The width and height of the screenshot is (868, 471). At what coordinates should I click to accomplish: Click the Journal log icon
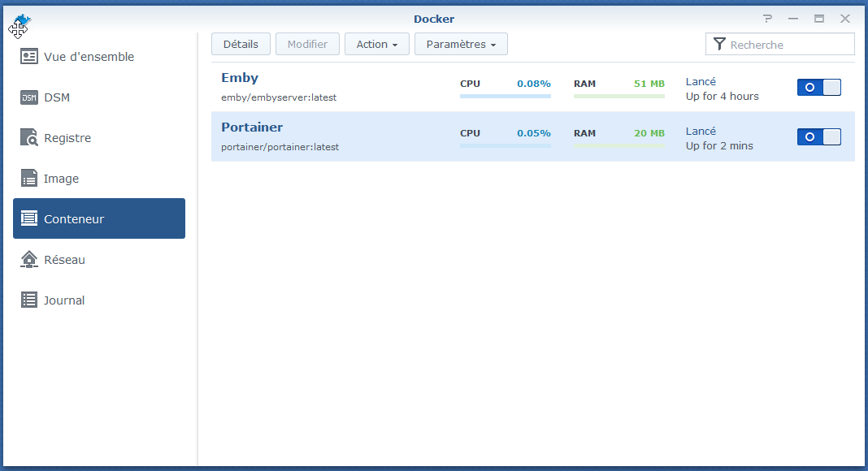click(28, 300)
